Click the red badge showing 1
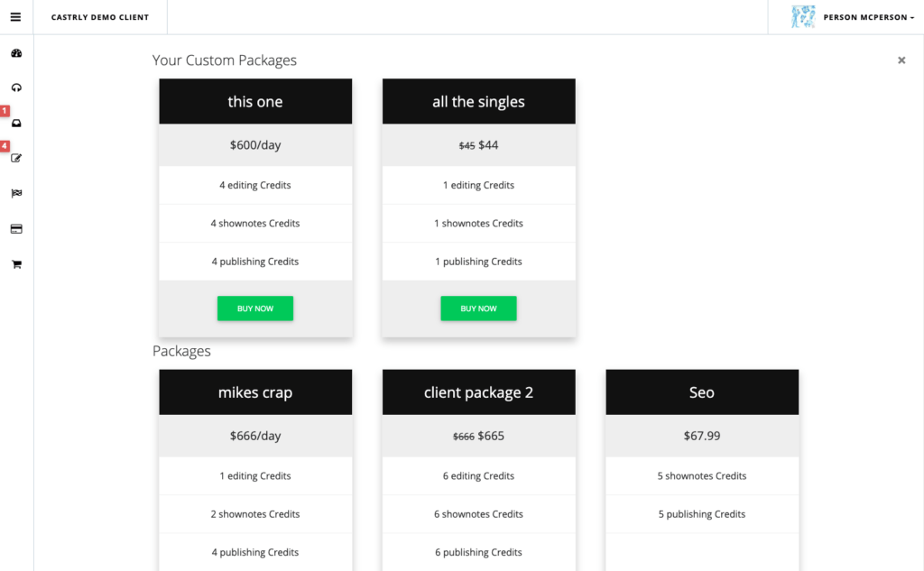Image resolution: width=924 pixels, height=571 pixels. click(5, 111)
